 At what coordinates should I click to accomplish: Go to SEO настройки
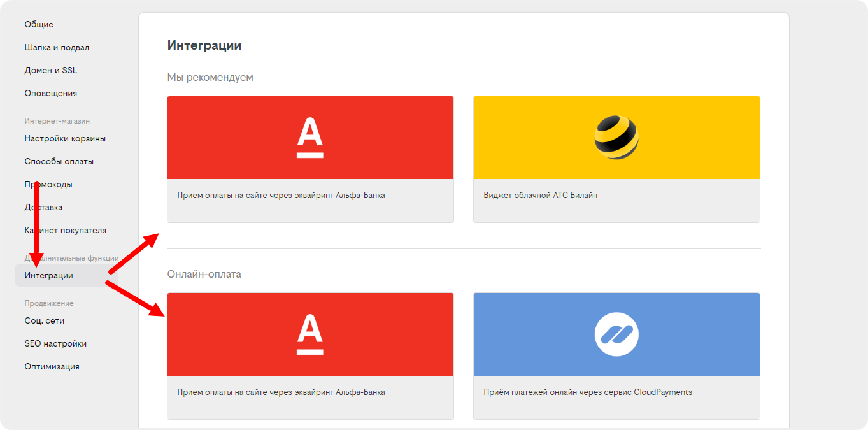(55, 343)
